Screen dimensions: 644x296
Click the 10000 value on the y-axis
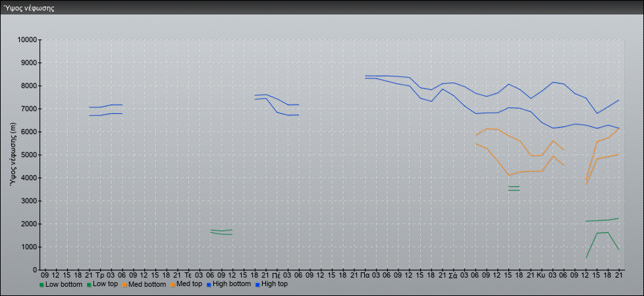pyautogui.click(x=27, y=40)
